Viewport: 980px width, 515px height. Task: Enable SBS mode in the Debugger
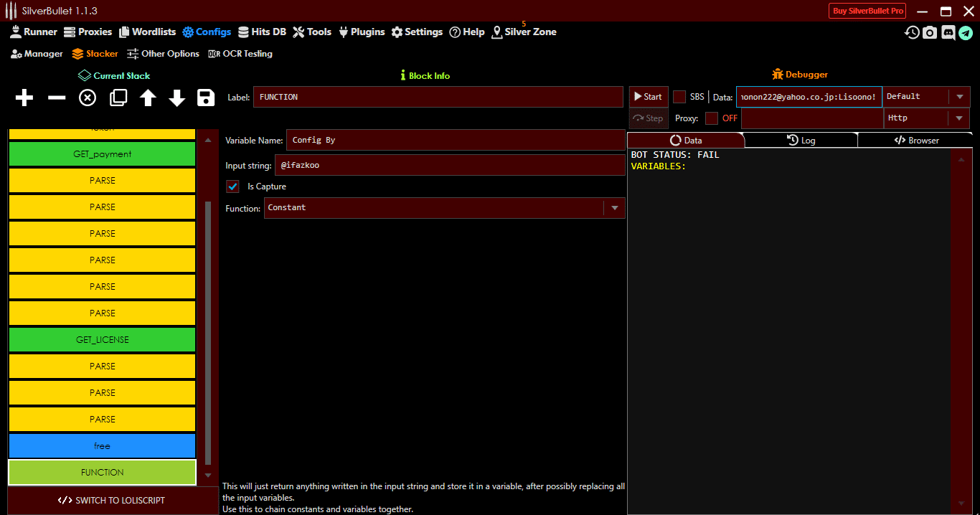[679, 95]
